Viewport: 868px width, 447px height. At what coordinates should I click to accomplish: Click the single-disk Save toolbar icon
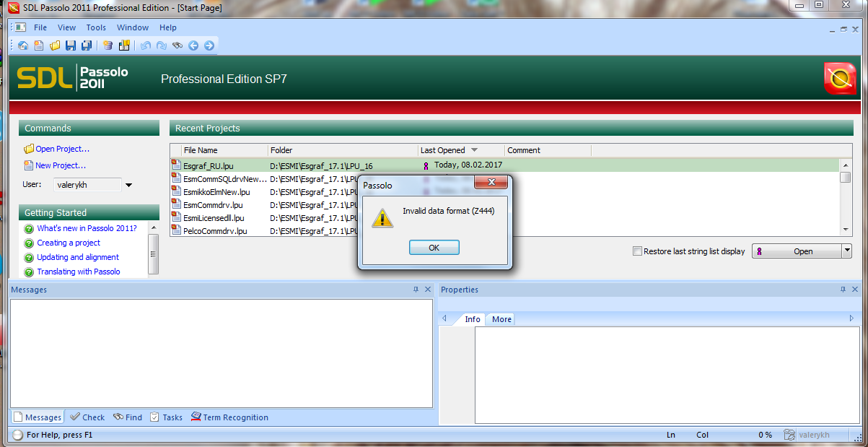(71, 45)
